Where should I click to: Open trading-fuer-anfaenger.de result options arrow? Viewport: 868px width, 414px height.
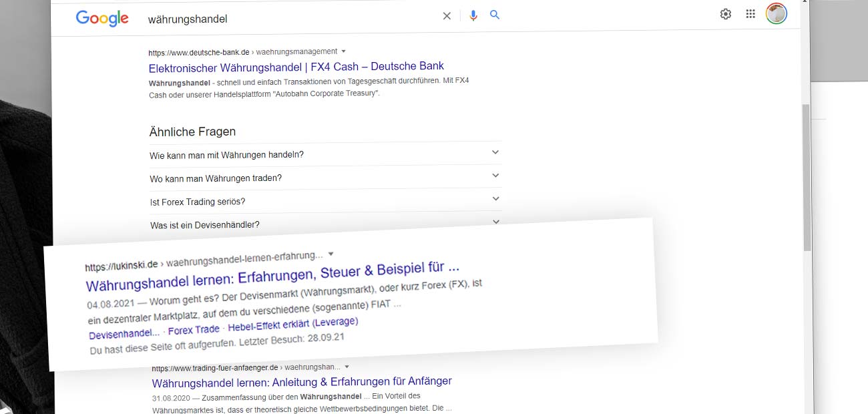347,367
